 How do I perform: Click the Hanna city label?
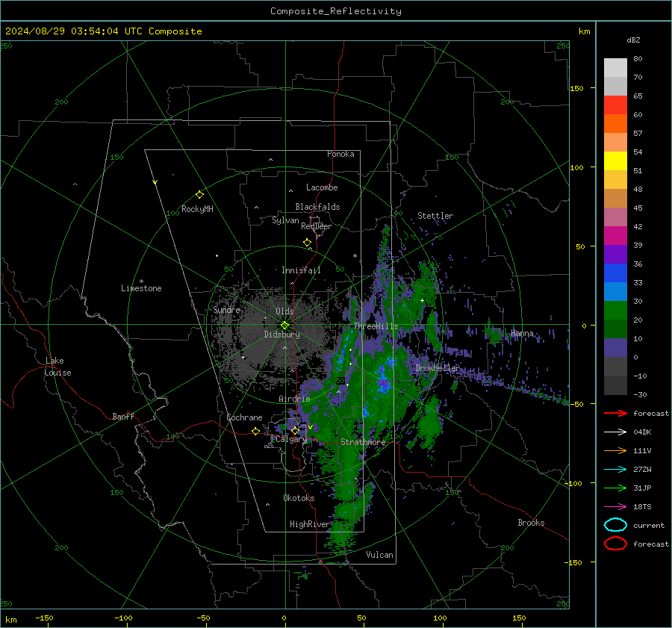tap(522, 333)
